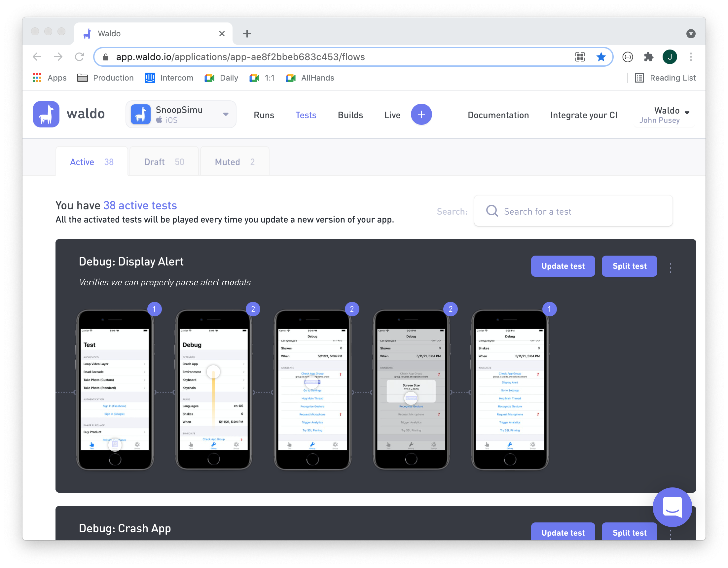Click the round plus create button

pos(421,114)
